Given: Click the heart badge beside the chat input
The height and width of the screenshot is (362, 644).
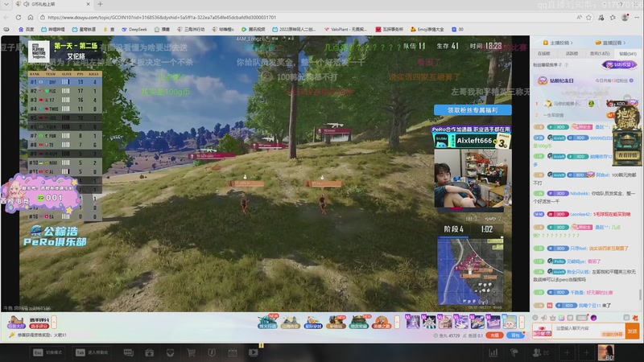Looking at the screenshot, I should 542,331.
